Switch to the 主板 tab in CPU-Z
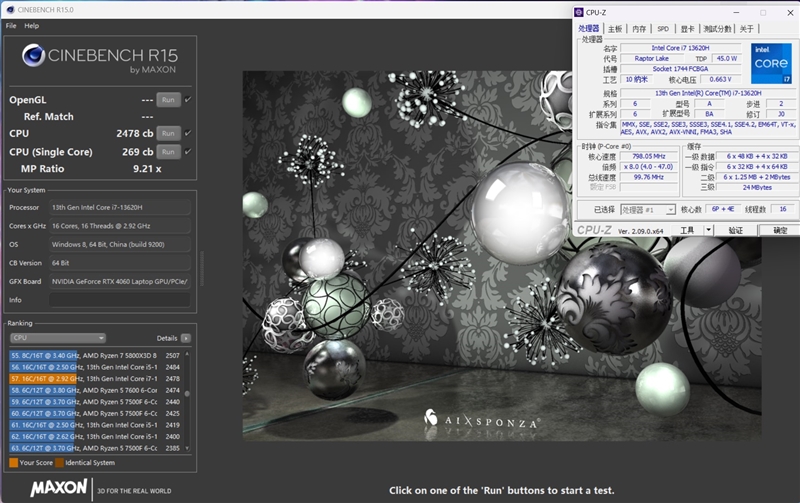The width and height of the screenshot is (800, 503). point(615,29)
